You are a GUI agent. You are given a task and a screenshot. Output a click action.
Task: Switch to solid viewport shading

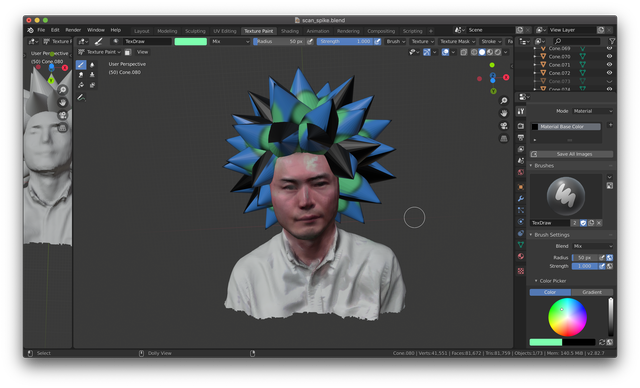click(x=482, y=52)
